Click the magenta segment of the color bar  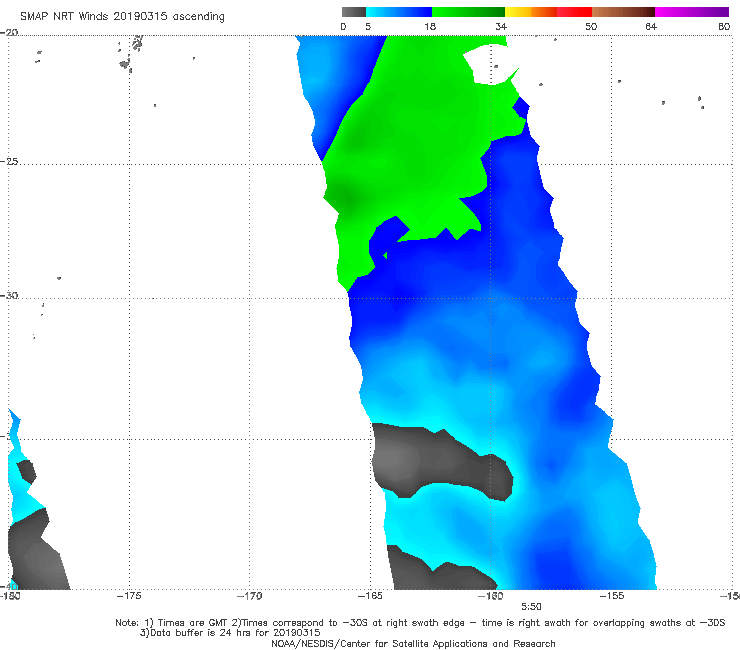[x=692, y=12]
